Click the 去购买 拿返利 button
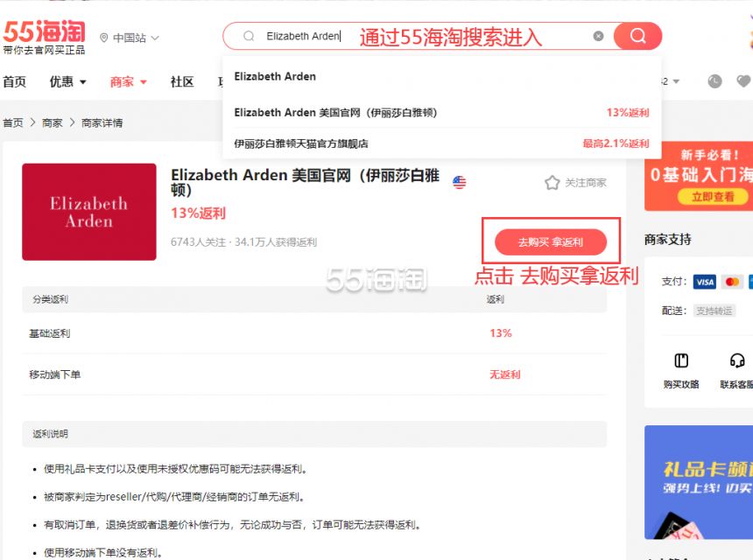 pyautogui.click(x=551, y=241)
